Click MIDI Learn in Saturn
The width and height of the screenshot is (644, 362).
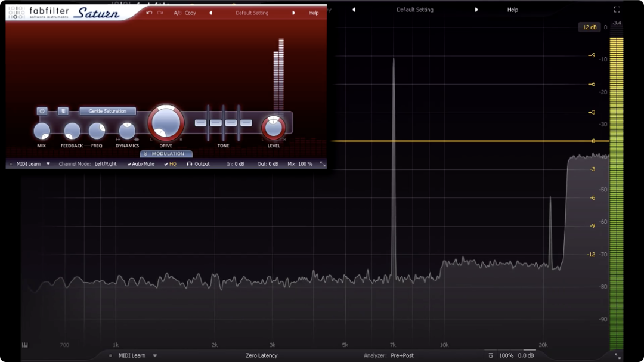29,164
